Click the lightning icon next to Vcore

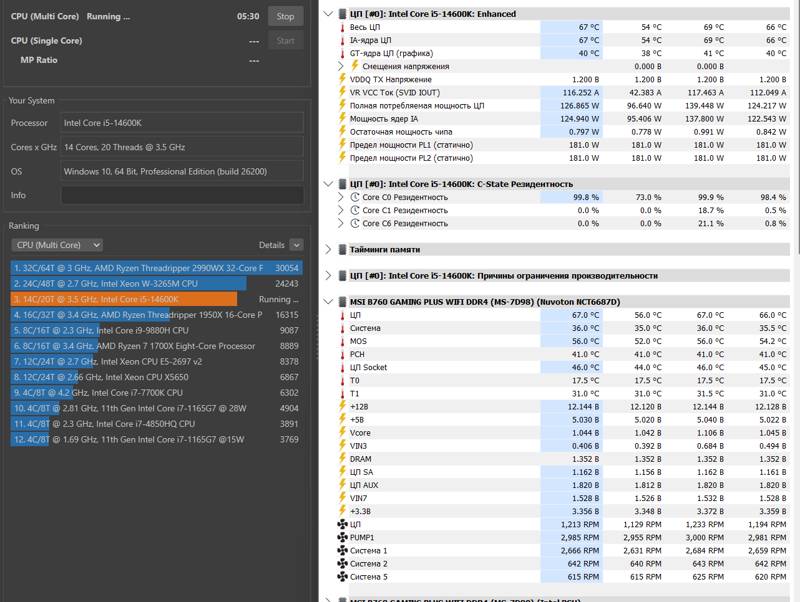point(342,432)
